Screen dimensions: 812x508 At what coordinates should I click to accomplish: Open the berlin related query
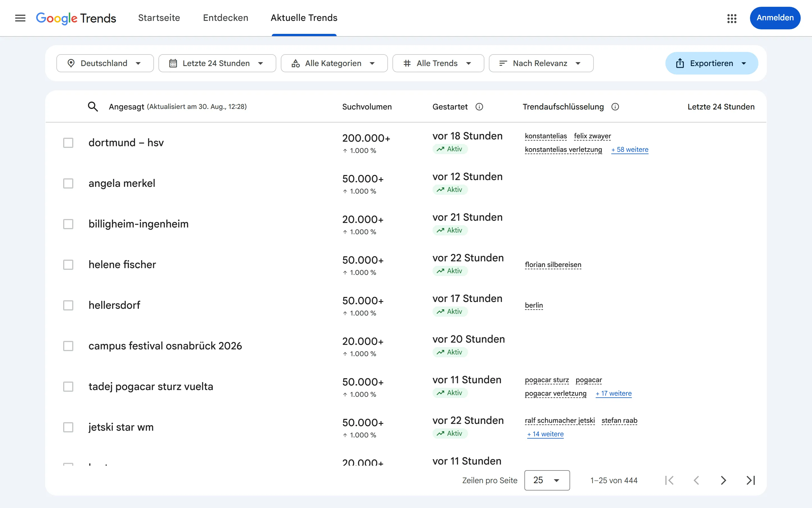(x=534, y=305)
